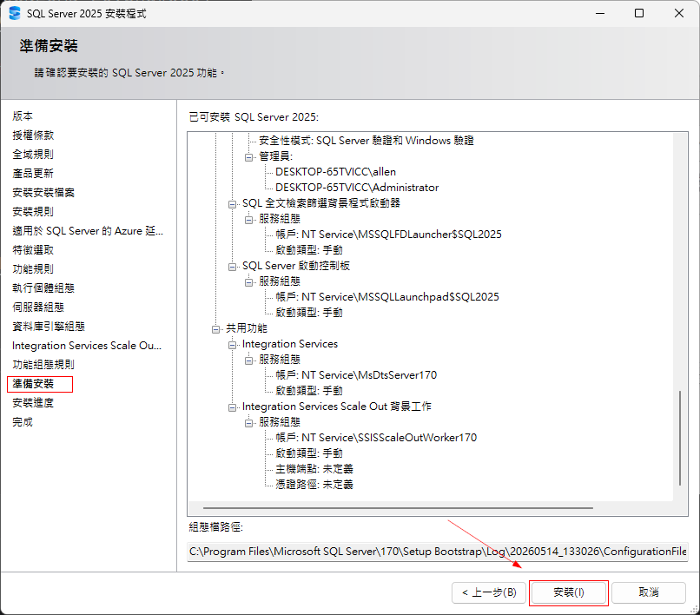This screenshot has height=615, width=700.
Task: Collapse 服務組態 above MSSQLLaunchpad account
Action: pyautogui.click(x=248, y=281)
